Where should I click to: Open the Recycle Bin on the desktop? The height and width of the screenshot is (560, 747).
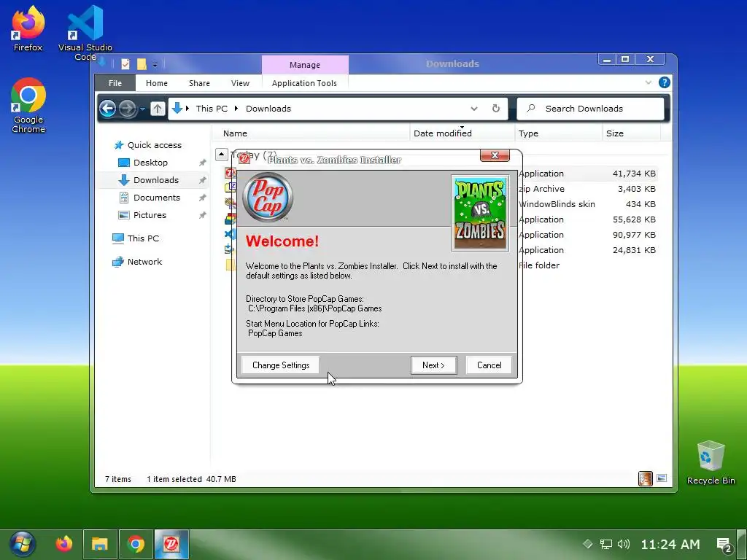pyautogui.click(x=711, y=463)
